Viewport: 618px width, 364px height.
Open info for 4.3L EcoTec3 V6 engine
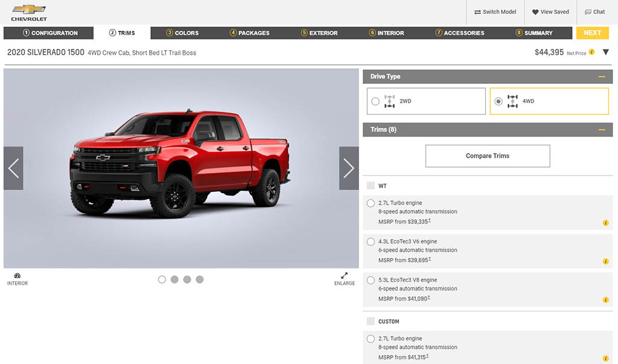click(605, 261)
